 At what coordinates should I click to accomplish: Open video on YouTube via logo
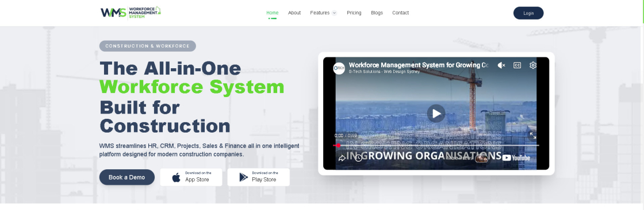tap(516, 158)
